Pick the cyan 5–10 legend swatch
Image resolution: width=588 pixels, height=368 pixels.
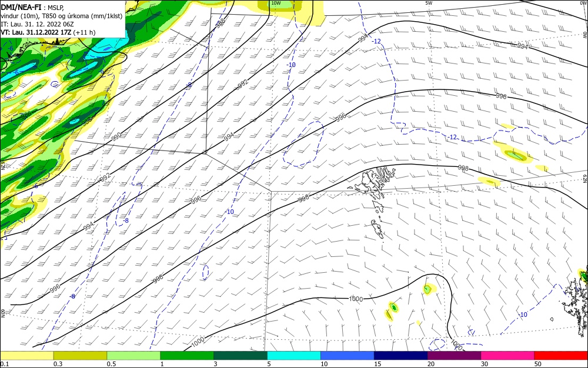coord(294,356)
